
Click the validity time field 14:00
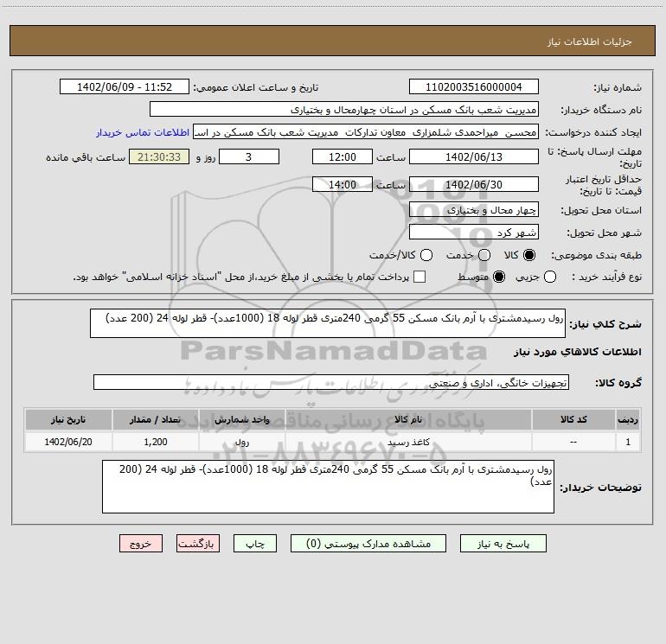coord(343,185)
